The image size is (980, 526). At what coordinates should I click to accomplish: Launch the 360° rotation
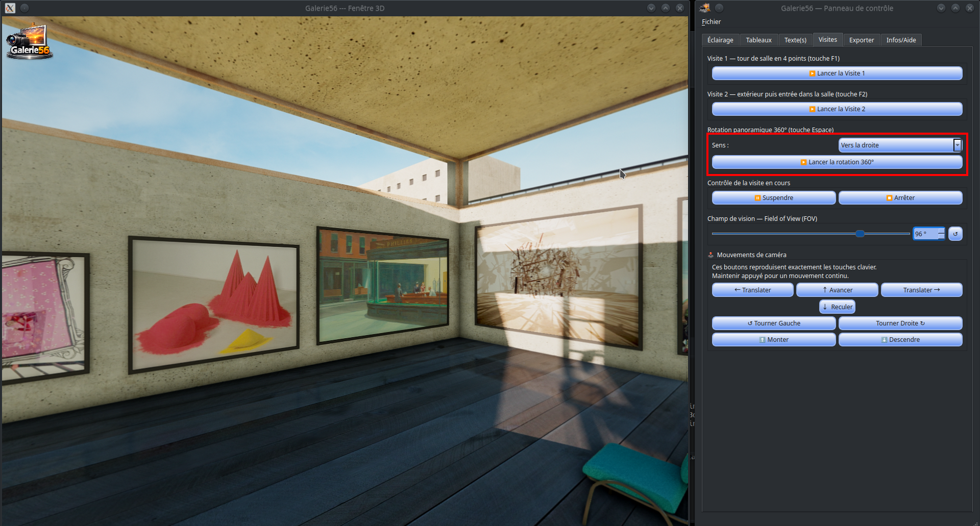[837, 162]
